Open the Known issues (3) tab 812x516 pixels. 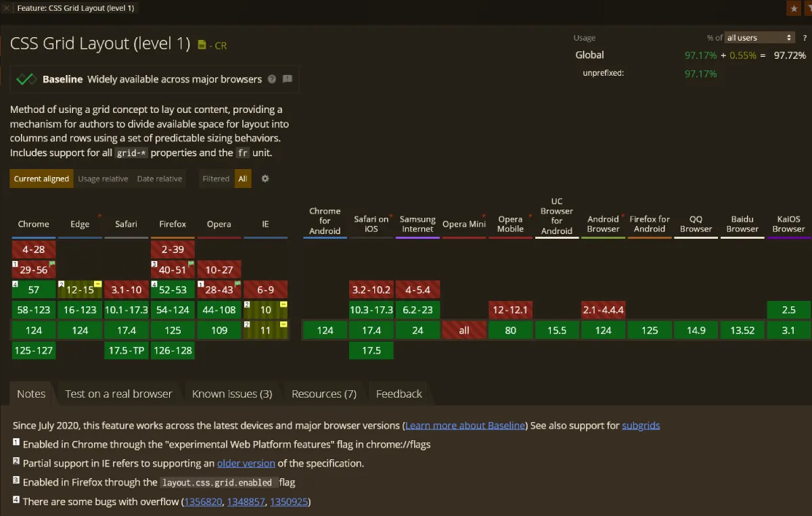click(231, 394)
